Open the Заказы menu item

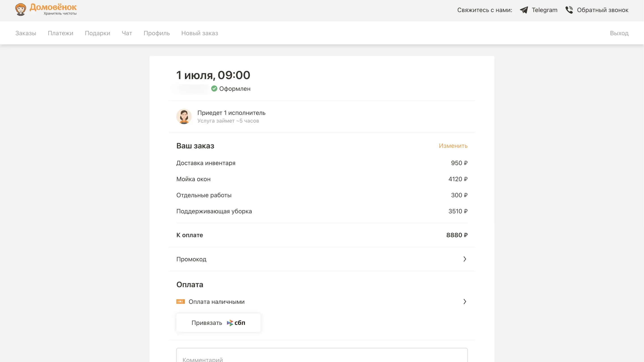(26, 33)
